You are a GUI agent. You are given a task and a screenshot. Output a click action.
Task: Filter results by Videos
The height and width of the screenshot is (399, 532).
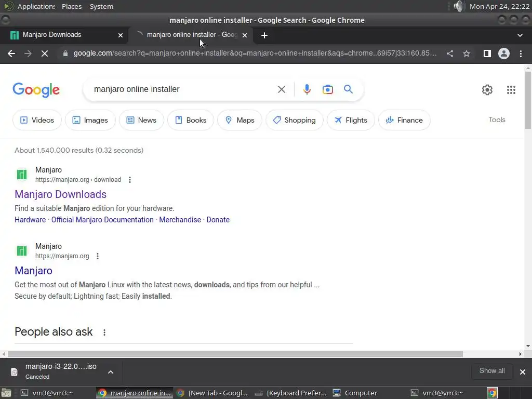(37, 120)
